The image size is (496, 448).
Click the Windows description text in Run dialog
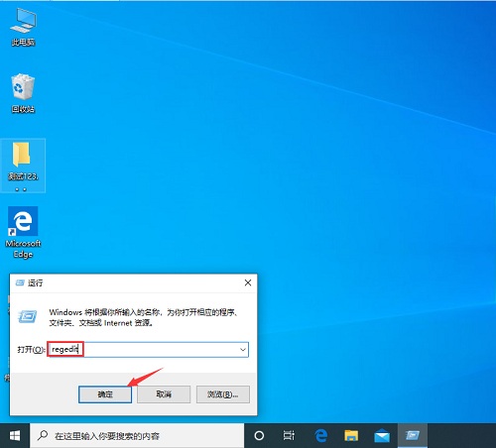[x=144, y=317]
